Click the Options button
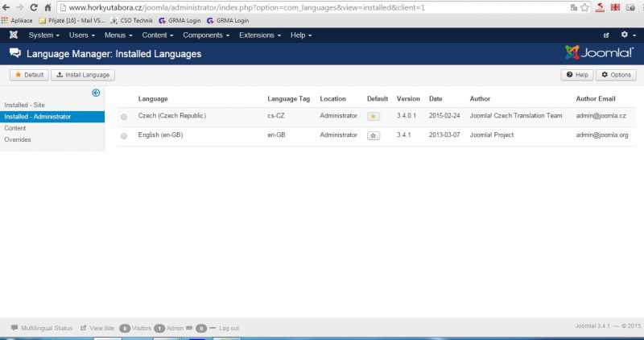Image resolution: width=644 pixels, height=340 pixels. point(616,75)
